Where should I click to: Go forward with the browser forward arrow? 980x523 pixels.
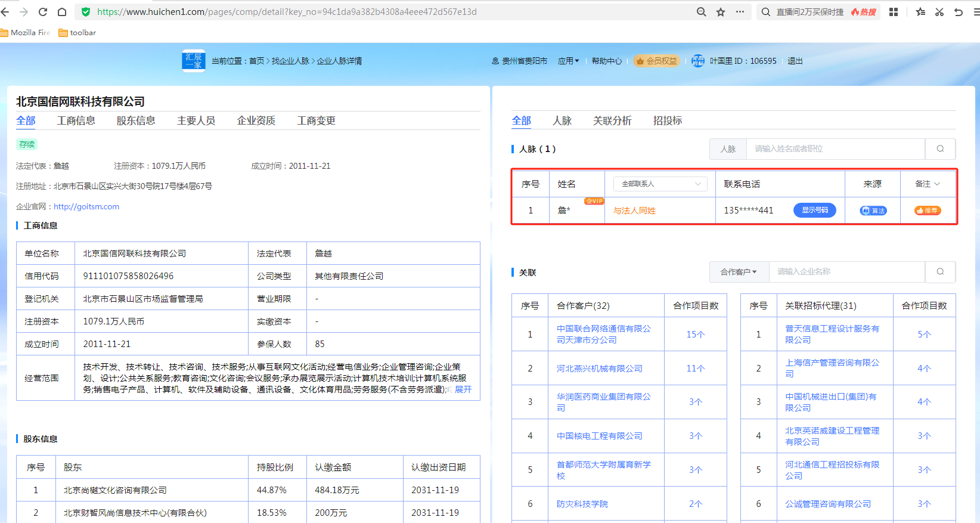[24, 12]
